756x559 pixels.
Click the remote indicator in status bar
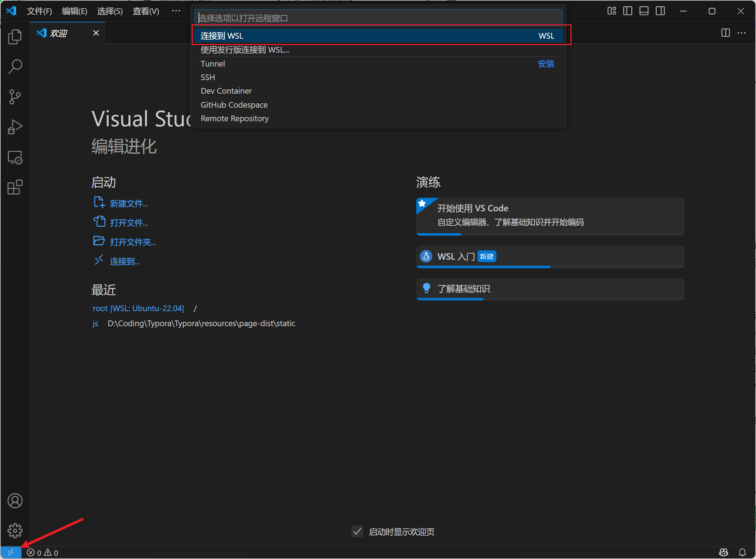coord(10,552)
